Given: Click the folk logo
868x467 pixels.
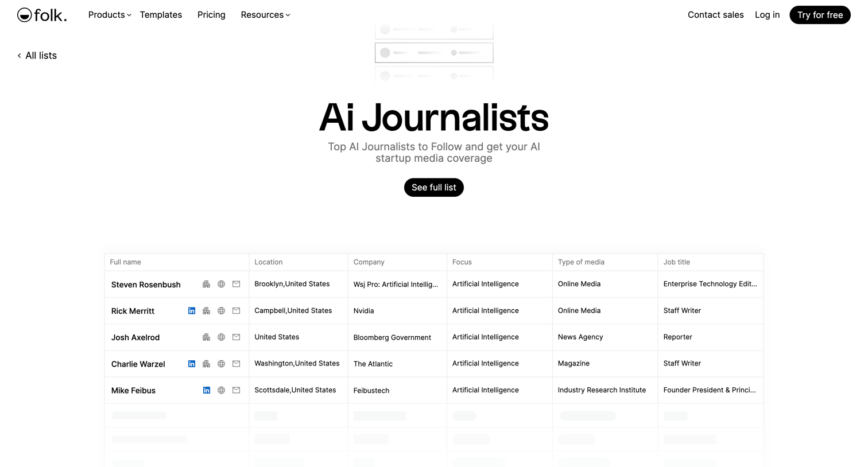Looking at the screenshot, I should (x=42, y=15).
